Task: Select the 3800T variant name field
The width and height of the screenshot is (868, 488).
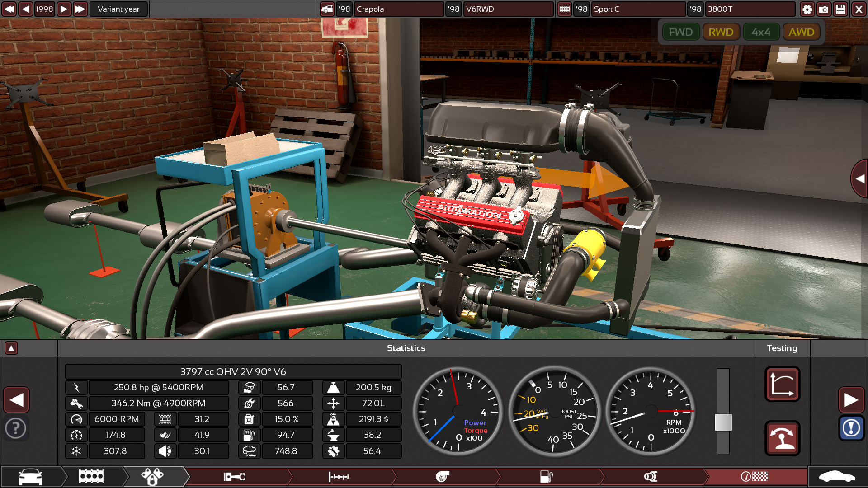Action: pos(750,9)
